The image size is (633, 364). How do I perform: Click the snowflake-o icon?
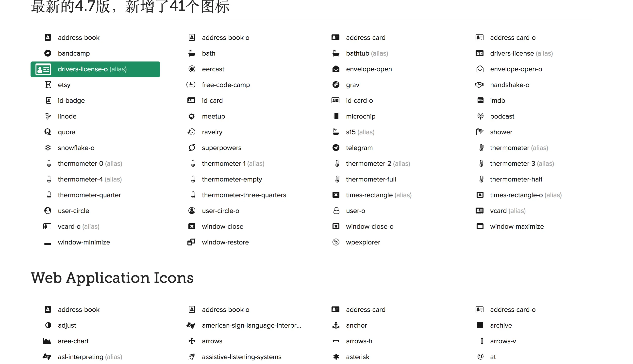(48, 148)
